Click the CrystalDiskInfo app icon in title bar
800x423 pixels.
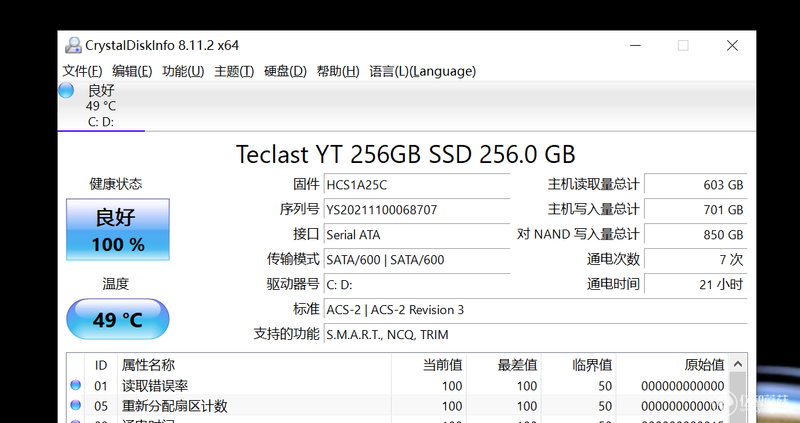pos(73,45)
